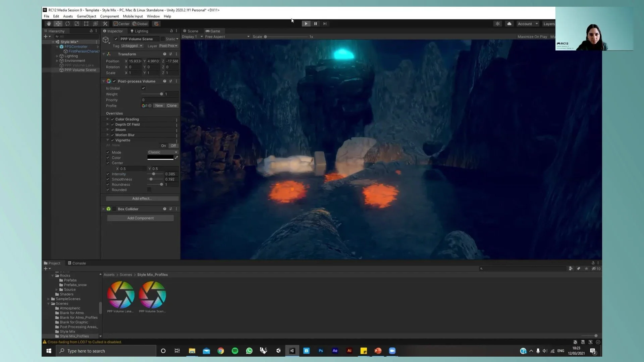
Task: Click the Vignette black color swatch
Action: [160, 158]
